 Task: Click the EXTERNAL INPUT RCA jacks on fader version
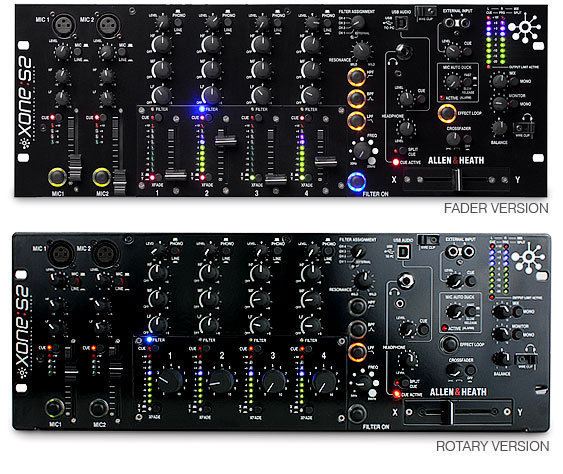[x=457, y=23]
